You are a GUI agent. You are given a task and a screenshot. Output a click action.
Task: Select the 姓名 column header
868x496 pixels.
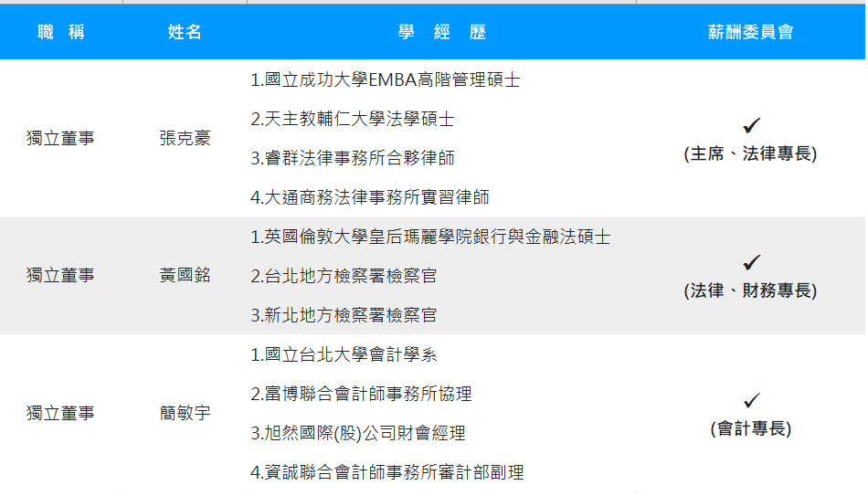(185, 33)
